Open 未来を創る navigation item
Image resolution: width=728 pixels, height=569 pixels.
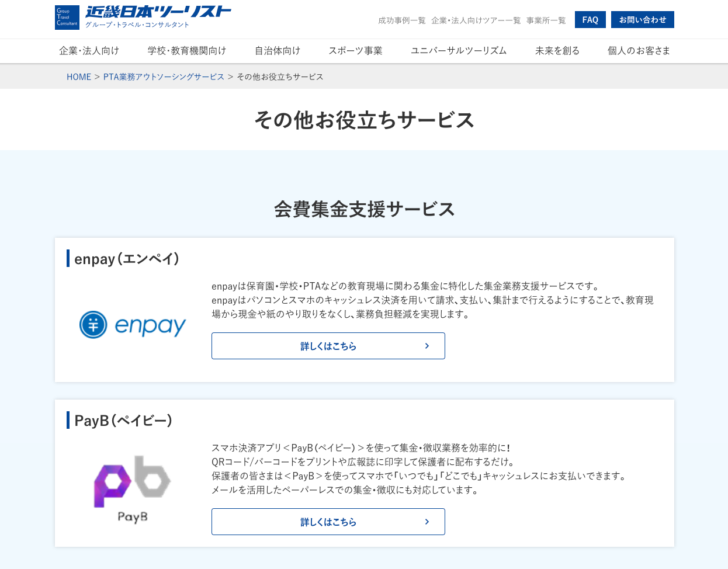click(557, 51)
